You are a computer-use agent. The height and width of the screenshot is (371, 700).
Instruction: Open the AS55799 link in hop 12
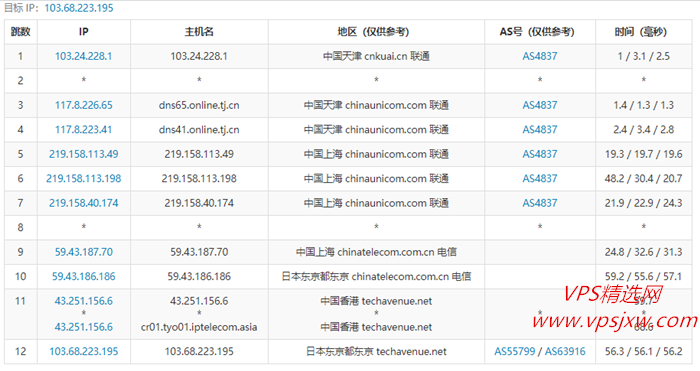point(514,352)
